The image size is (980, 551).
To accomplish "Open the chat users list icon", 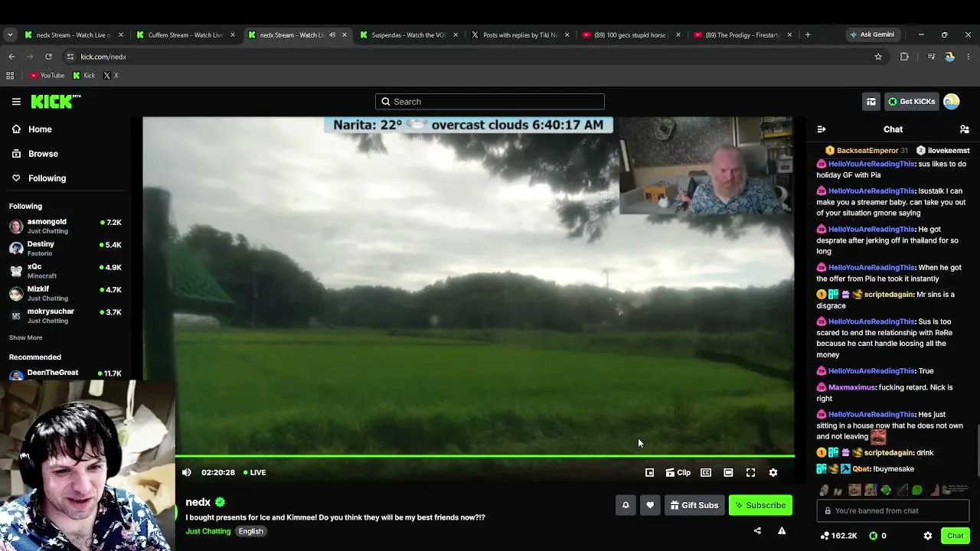I will point(965,129).
